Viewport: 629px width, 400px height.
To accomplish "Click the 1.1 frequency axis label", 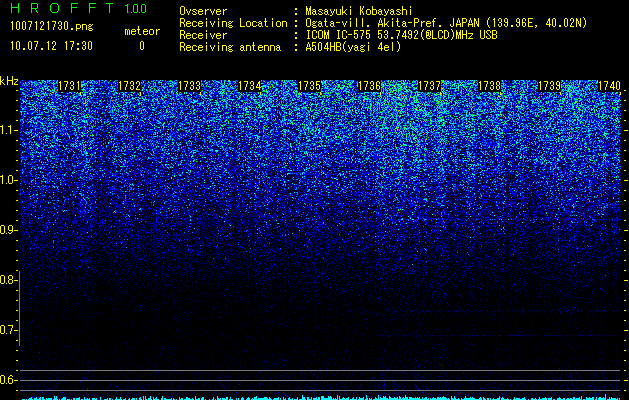I will 8,130.
